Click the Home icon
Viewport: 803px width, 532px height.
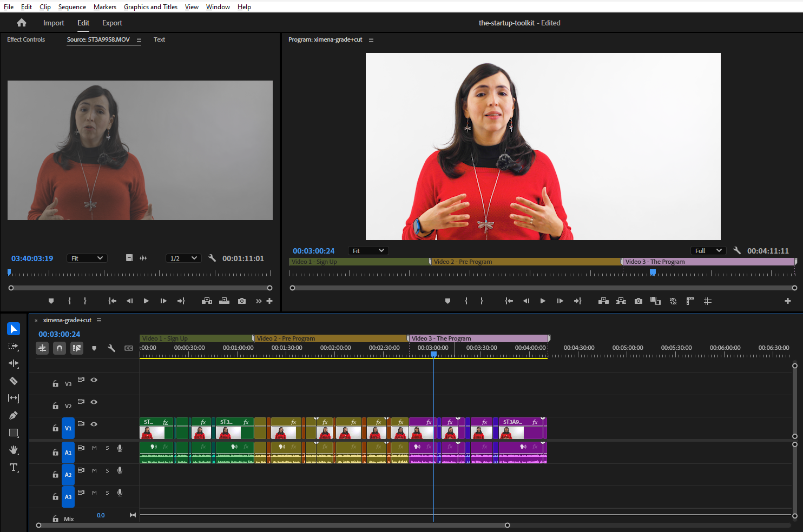coord(22,23)
